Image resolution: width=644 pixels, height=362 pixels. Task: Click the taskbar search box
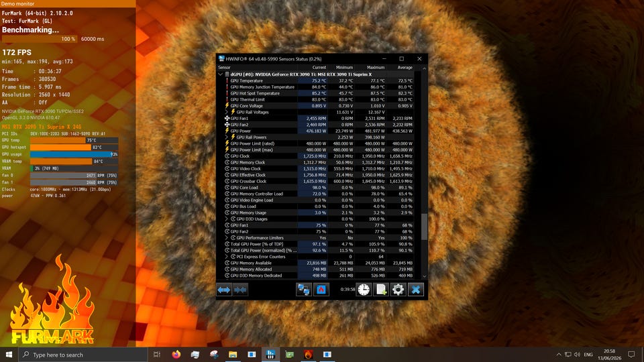coord(83,354)
